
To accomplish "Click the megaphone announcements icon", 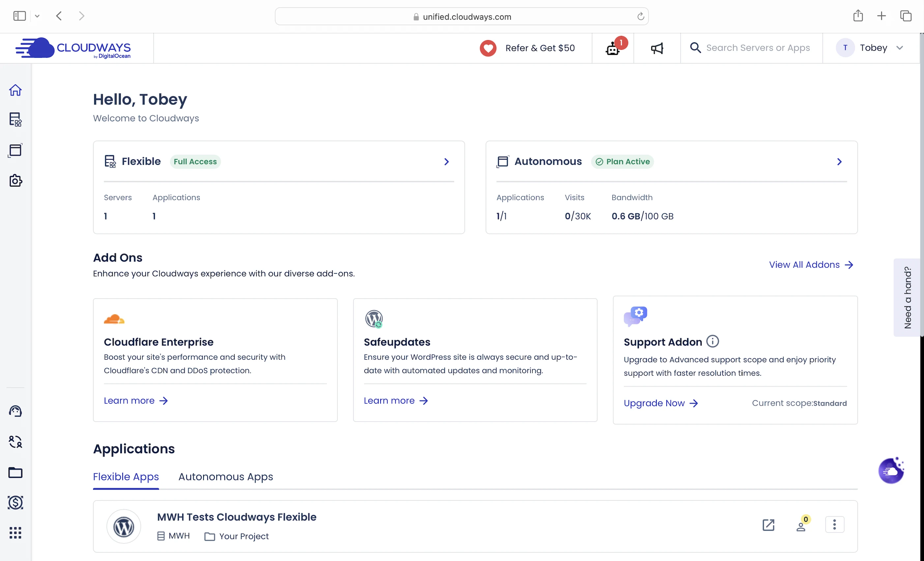I will 657,48.
